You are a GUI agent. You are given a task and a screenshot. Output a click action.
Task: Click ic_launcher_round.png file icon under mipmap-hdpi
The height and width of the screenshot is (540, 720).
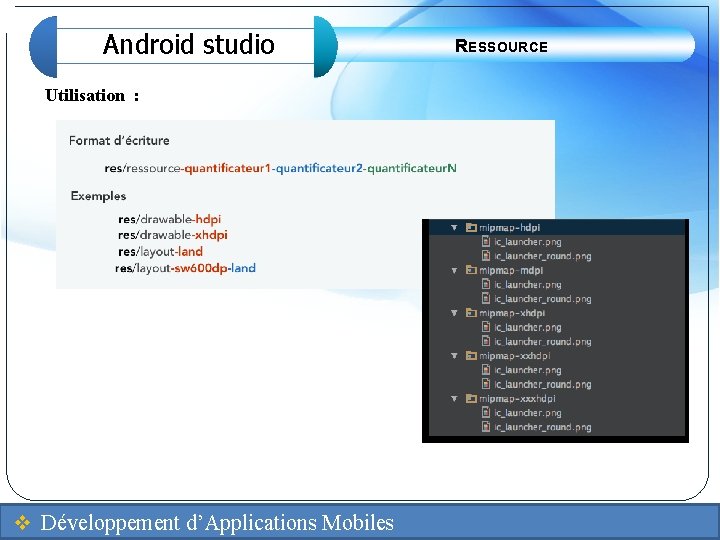coord(486,256)
